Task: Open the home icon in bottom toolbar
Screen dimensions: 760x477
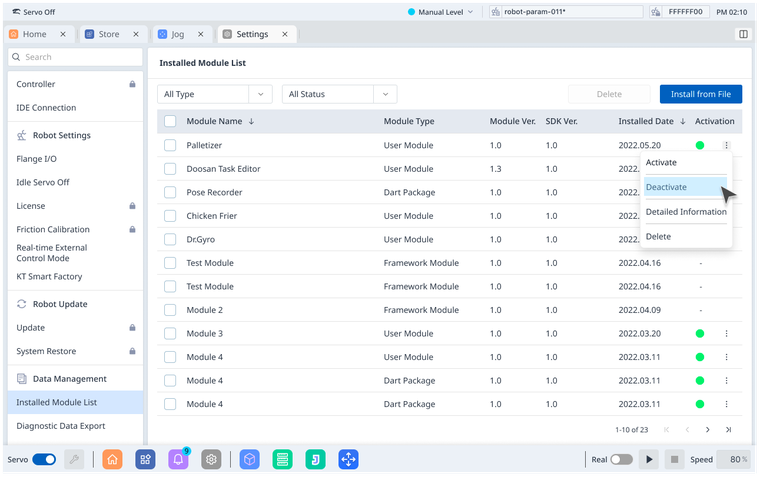Action: pos(112,459)
